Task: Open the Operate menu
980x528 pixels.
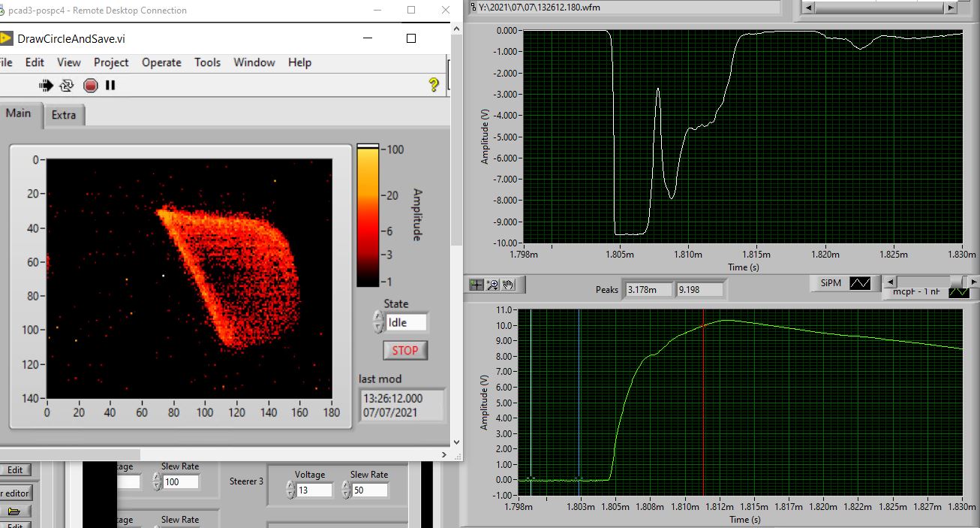Action: (x=161, y=62)
